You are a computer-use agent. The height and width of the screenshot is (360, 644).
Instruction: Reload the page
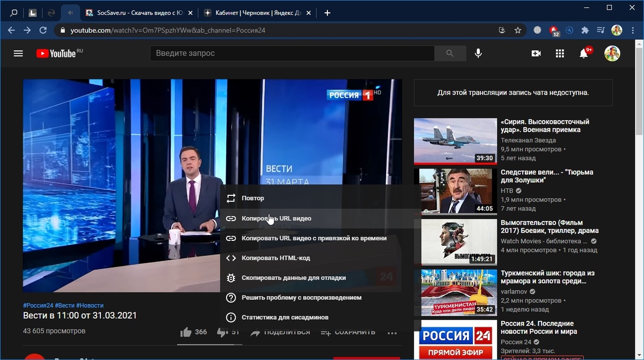[x=43, y=30]
